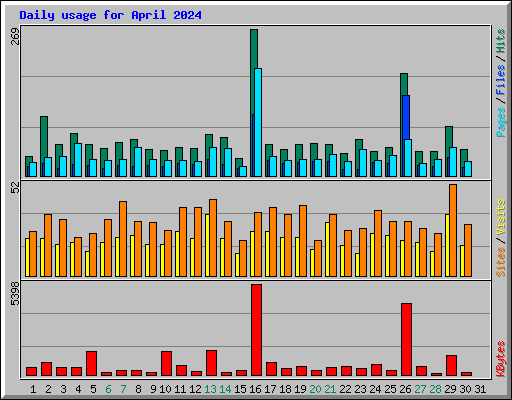Click the orange visits bar for day 7
The image size is (512, 400).
click(x=123, y=239)
